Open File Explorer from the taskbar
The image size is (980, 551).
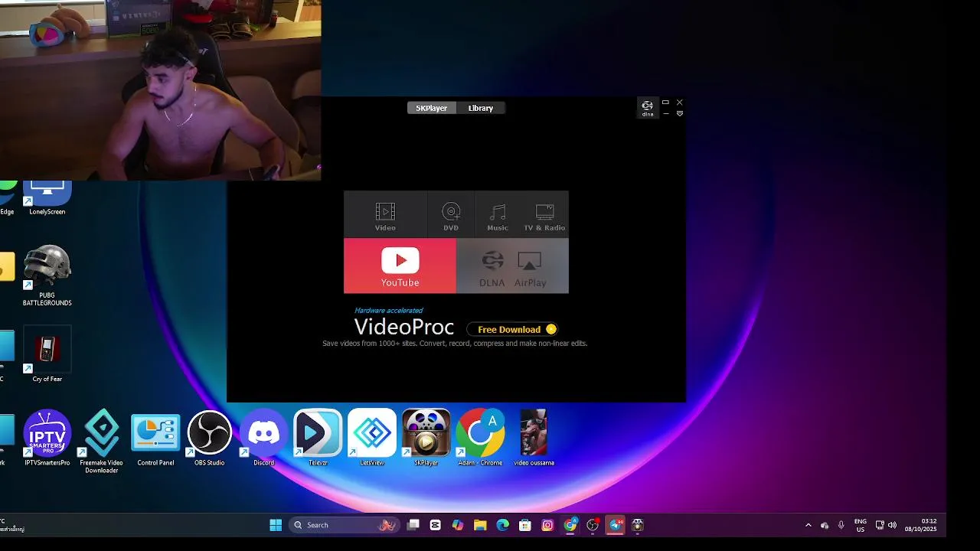480,525
